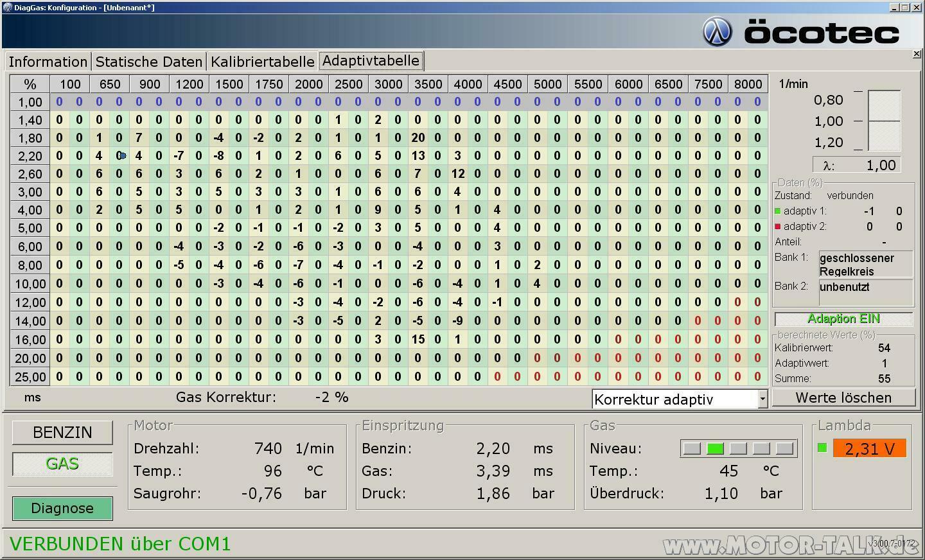
Task: Minimize the DiagGas window
Action: (x=894, y=7)
